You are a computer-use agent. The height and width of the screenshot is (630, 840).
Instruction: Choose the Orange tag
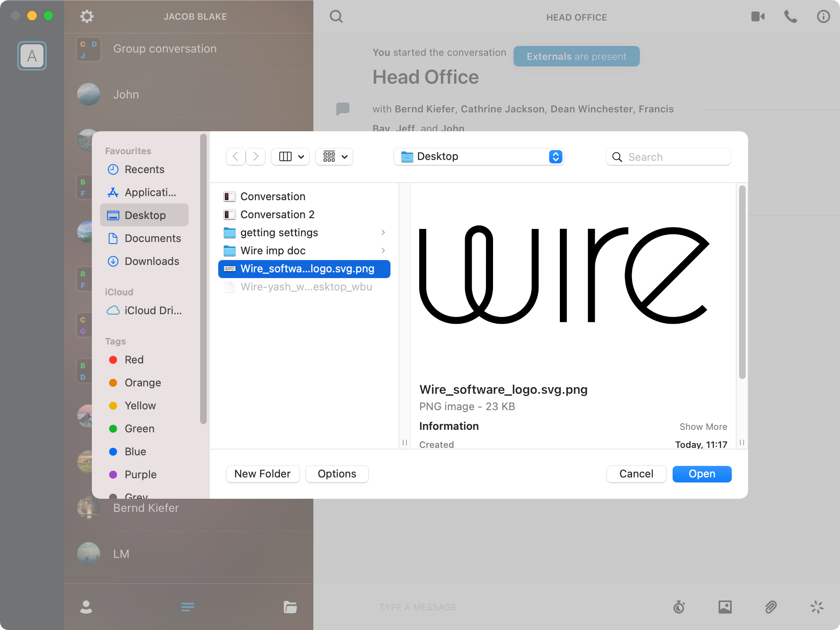click(144, 383)
